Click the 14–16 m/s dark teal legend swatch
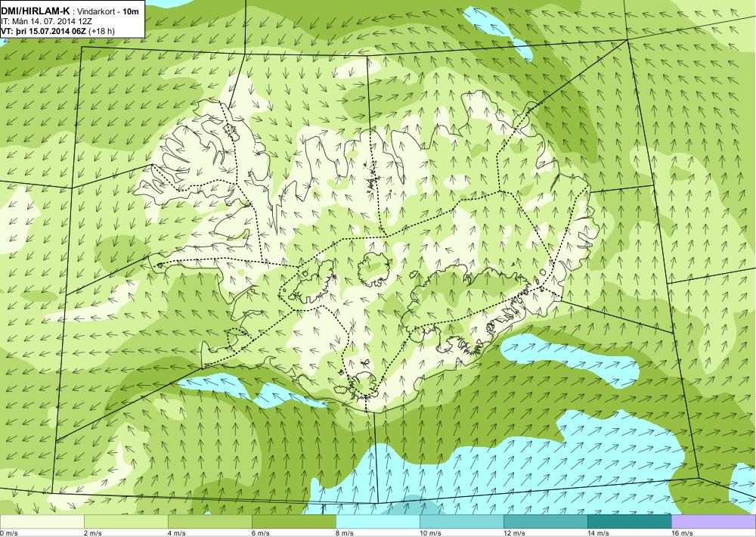 coord(629,522)
